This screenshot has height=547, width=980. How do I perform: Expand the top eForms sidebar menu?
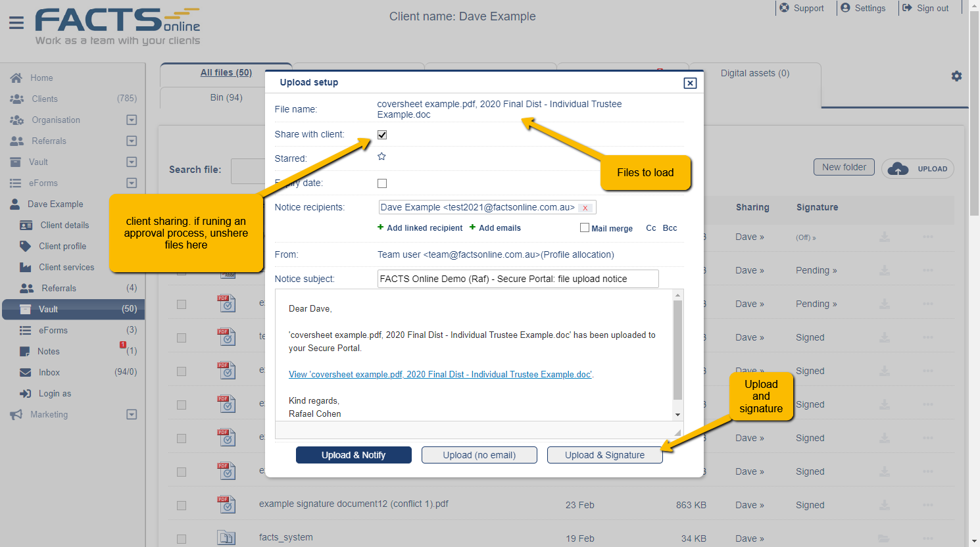[x=132, y=183]
